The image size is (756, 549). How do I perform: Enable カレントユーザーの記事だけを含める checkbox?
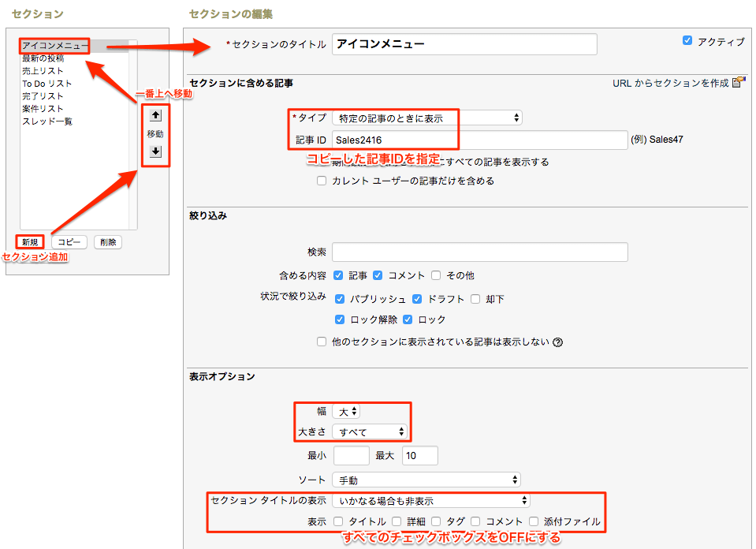click(x=322, y=181)
